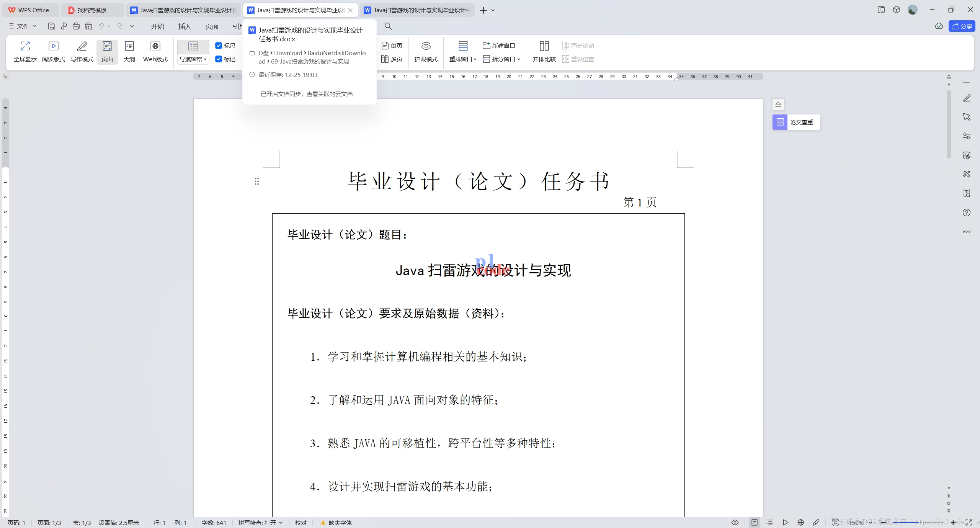This screenshot has height=528, width=980.
Task: Click the pen tool in right sidebar
Action: (967, 98)
